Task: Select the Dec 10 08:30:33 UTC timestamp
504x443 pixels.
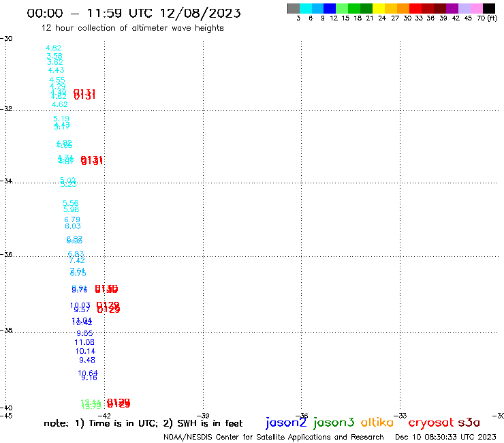Action: click(x=445, y=437)
